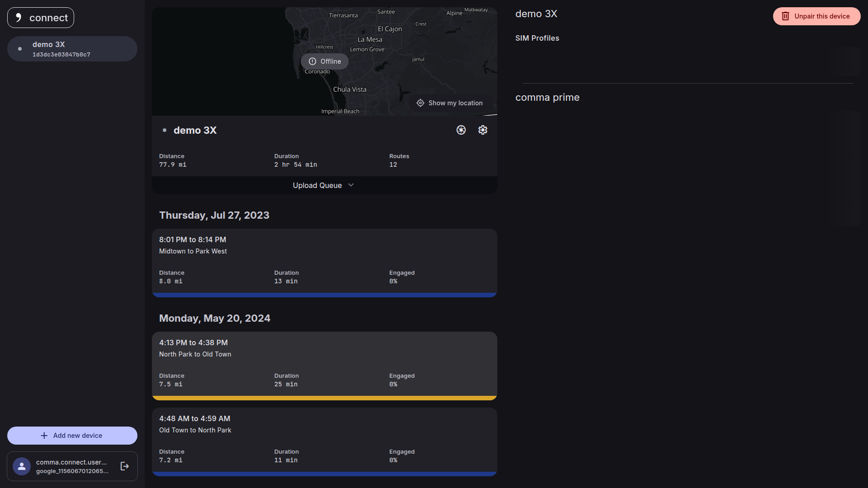Take a snapshot with the camera shutter icon
Image resolution: width=868 pixels, height=488 pixels.
461,130
